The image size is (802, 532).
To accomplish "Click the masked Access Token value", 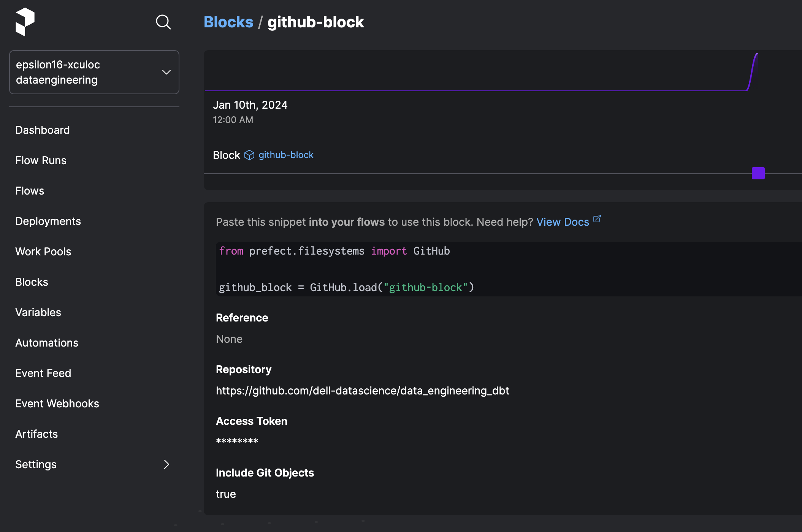I will (237, 442).
